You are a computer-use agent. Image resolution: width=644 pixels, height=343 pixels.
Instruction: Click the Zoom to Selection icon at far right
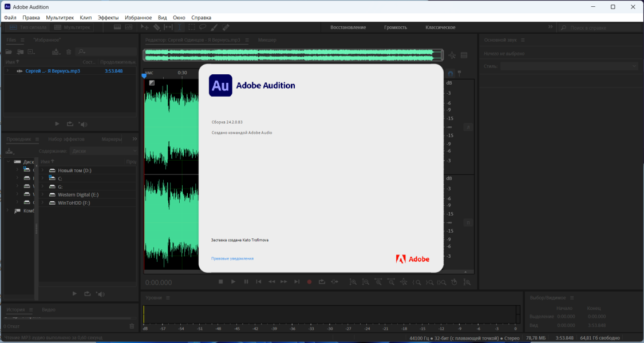tap(467, 282)
